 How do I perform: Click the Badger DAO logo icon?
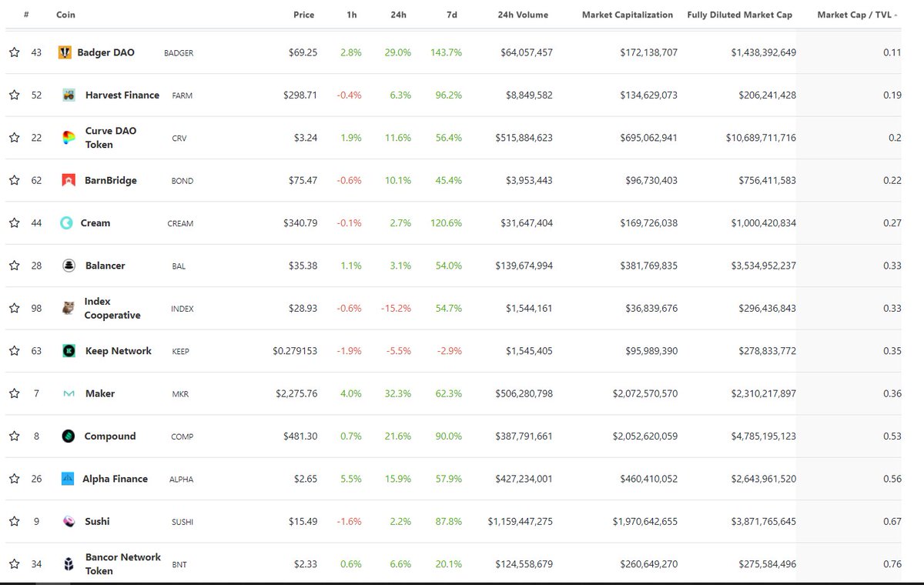[x=65, y=52]
